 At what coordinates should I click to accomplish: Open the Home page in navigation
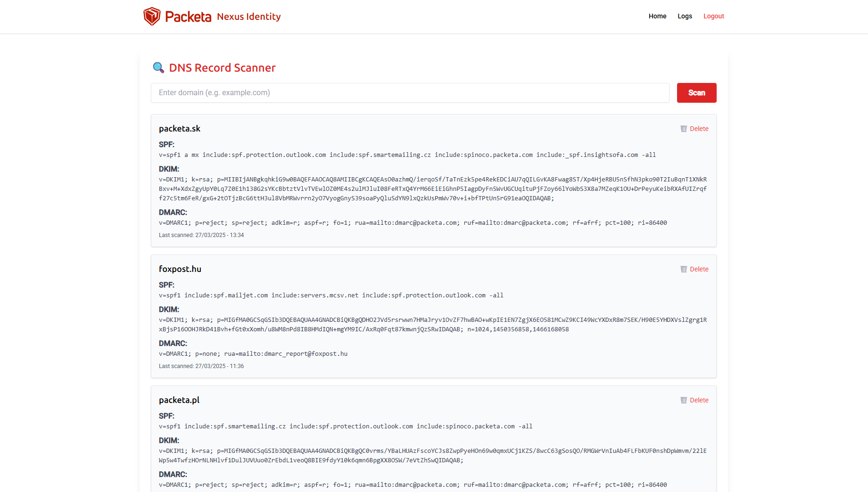(x=657, y=16)
